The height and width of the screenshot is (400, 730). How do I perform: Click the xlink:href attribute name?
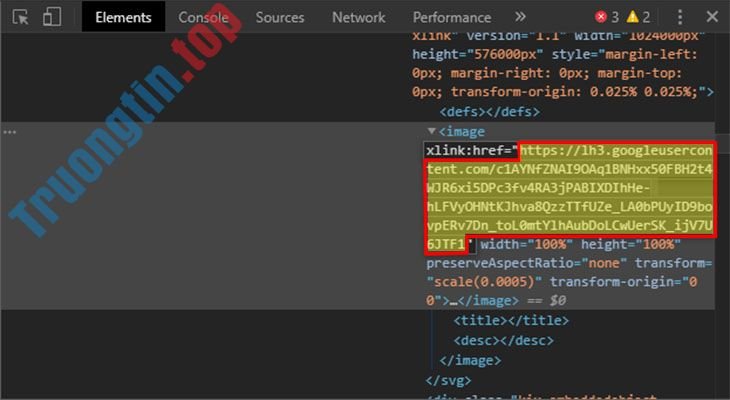click(470, 151)
